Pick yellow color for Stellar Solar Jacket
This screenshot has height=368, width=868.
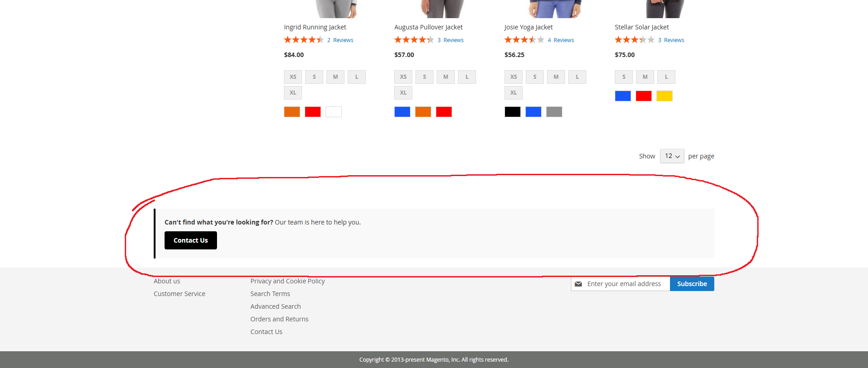tap(664, 96)
